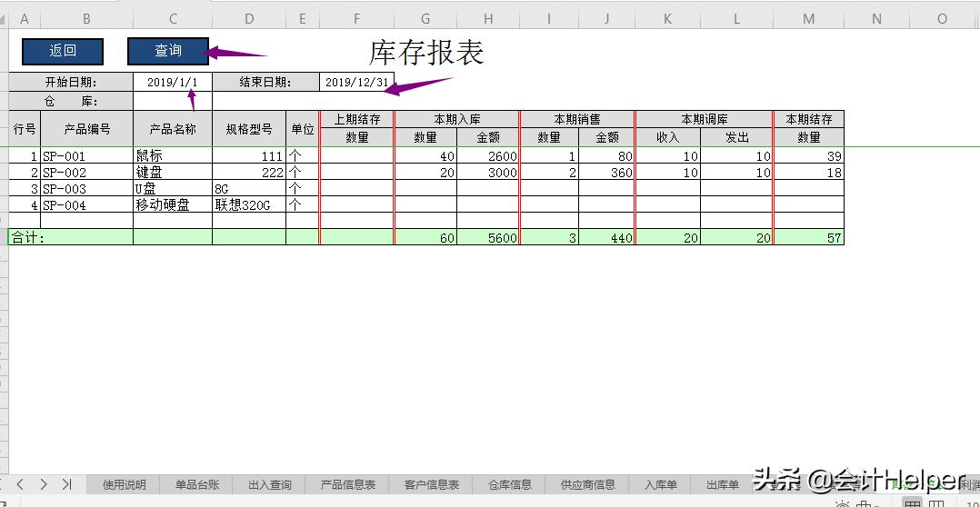Go to the next sheet tab arrow
The width and height of the screenshot is (980, 507).
43,484
